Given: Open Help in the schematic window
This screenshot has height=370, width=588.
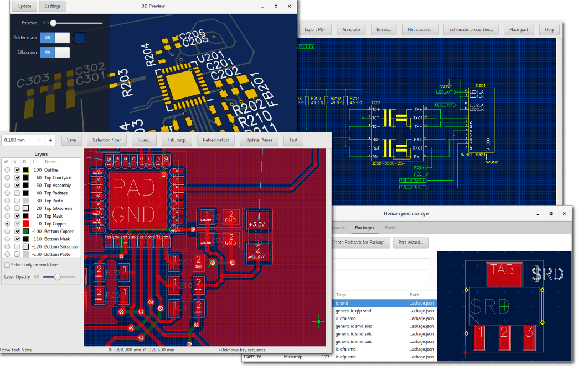Looking at the screenshot, I should (x=549, y=30).
